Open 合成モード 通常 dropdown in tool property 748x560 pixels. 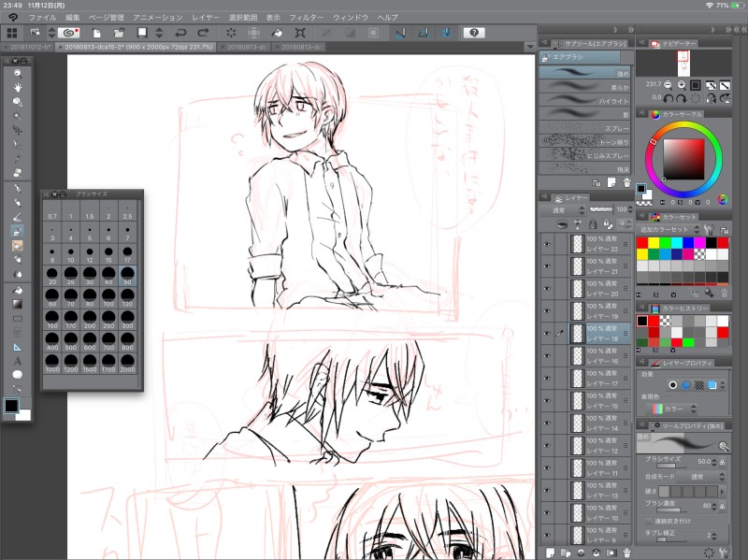click(x=701, y=477)
